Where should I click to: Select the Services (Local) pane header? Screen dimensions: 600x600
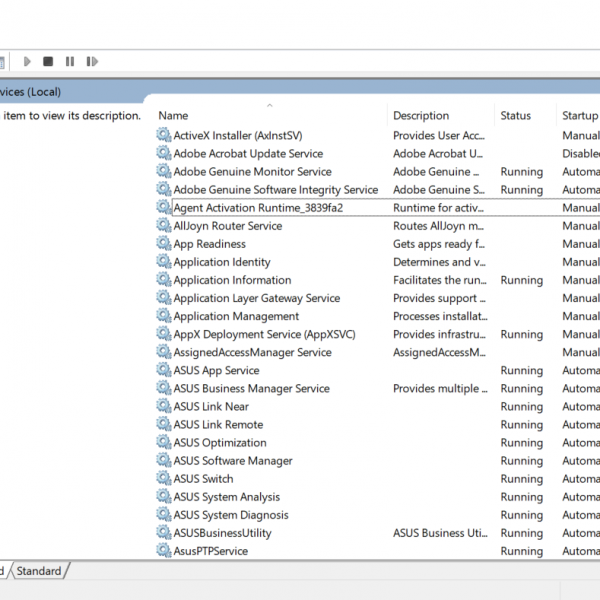tap(30, 92)
